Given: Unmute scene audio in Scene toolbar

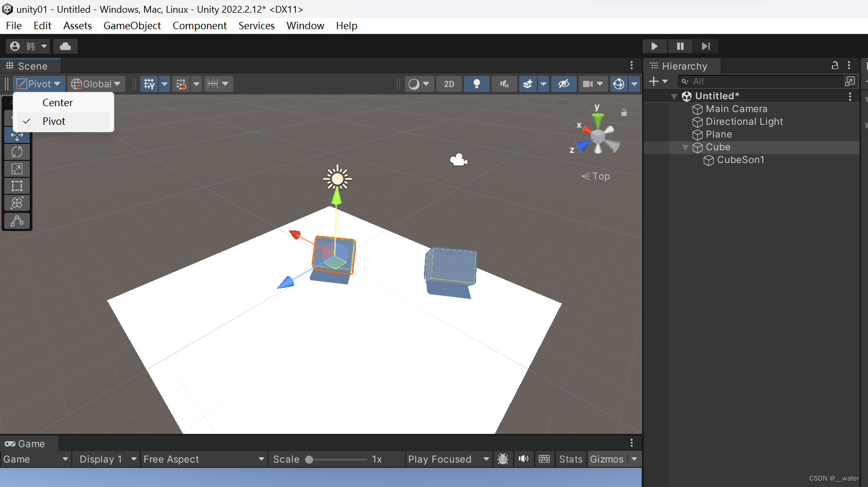Looking at the screenshot, I should coord(503,83).
